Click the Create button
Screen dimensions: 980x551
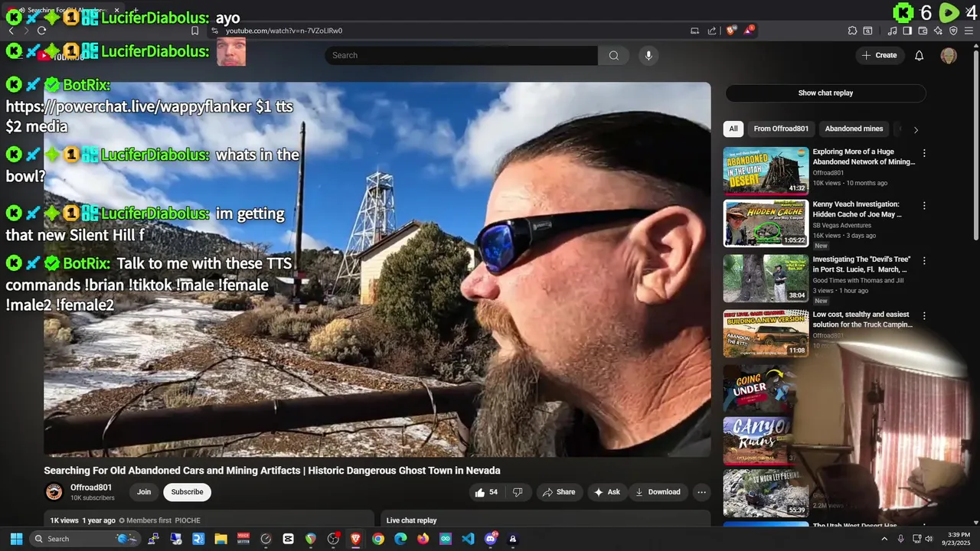pos(879,55)
